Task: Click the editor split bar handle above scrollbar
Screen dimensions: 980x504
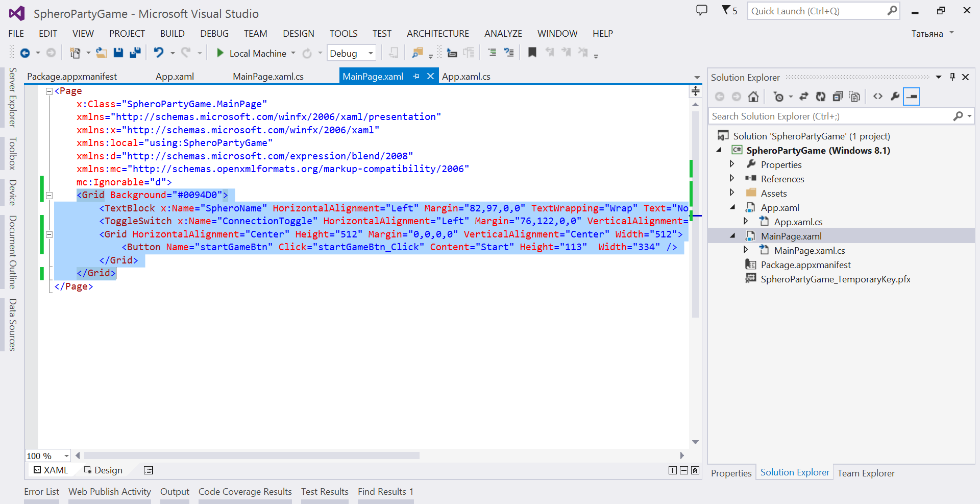Action: pos(695,91)
